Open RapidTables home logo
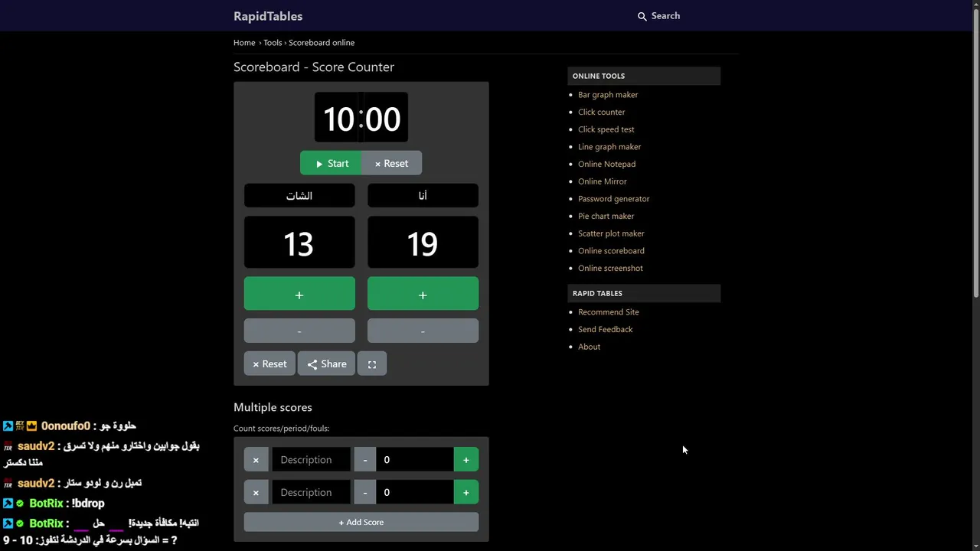Image resolution: width=980 pixels, height=551 pixels. (x=268, y=16)
